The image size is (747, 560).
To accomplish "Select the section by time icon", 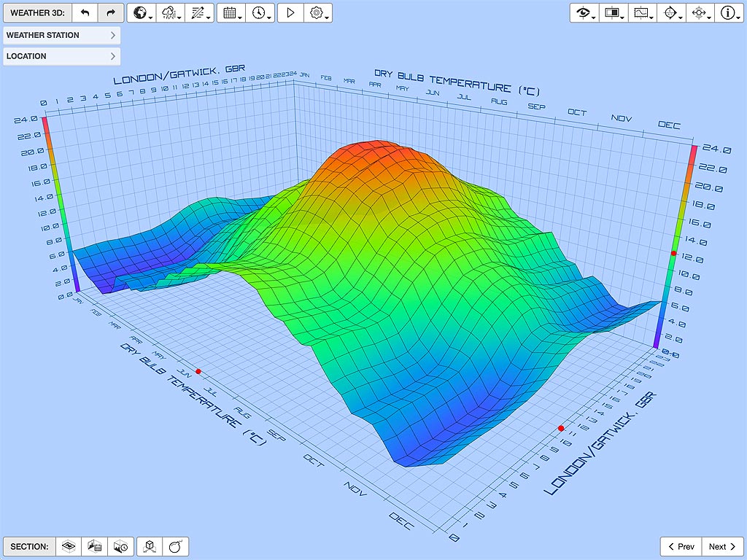I will 120,547.
